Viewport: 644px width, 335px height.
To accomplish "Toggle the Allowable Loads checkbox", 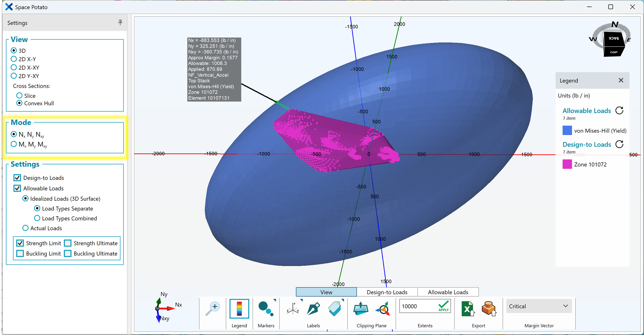I will 17,188.
